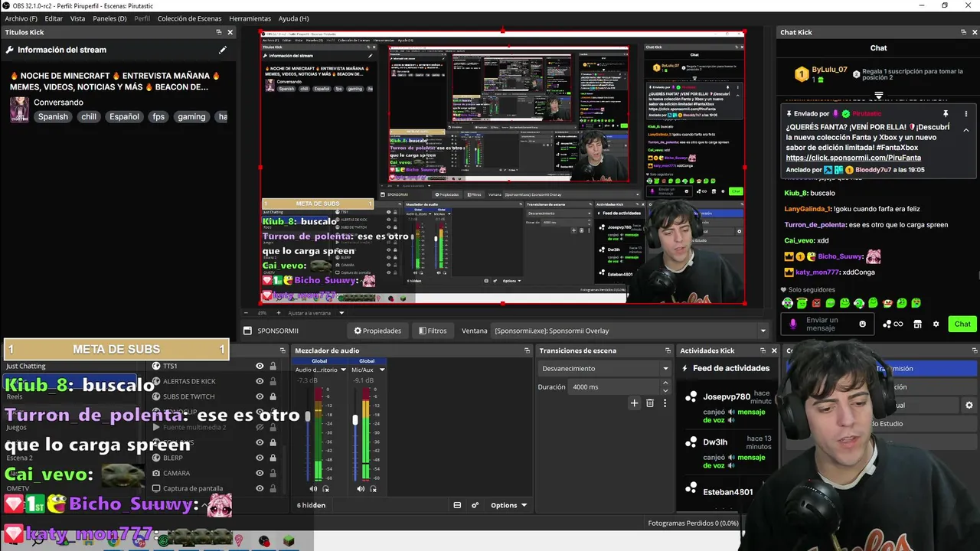This screenshot has height=551, width=980.
Task: Open the Colección de Escenas menu
Action: [189, 18]
